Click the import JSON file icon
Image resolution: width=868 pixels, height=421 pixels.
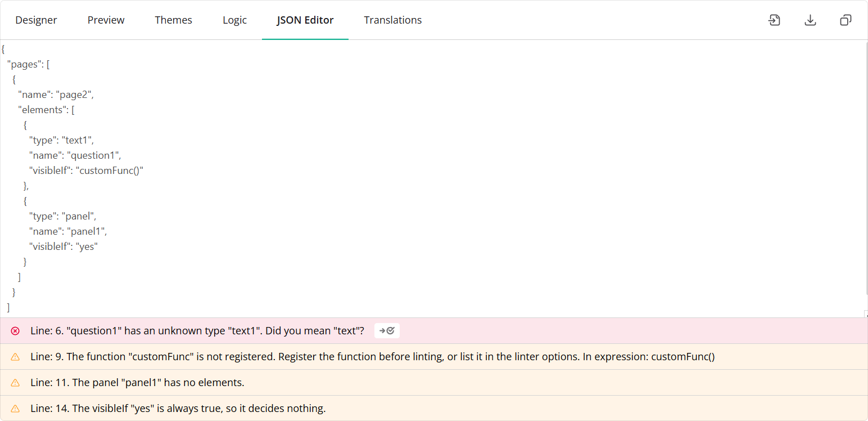tap(774, 20)
